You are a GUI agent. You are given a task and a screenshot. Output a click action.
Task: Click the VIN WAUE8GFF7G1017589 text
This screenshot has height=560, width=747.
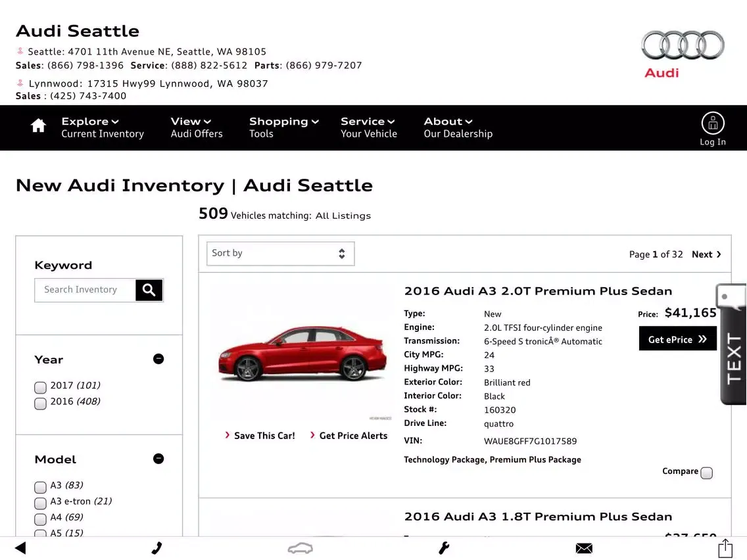pyautogui.click(x=530, y=442)
